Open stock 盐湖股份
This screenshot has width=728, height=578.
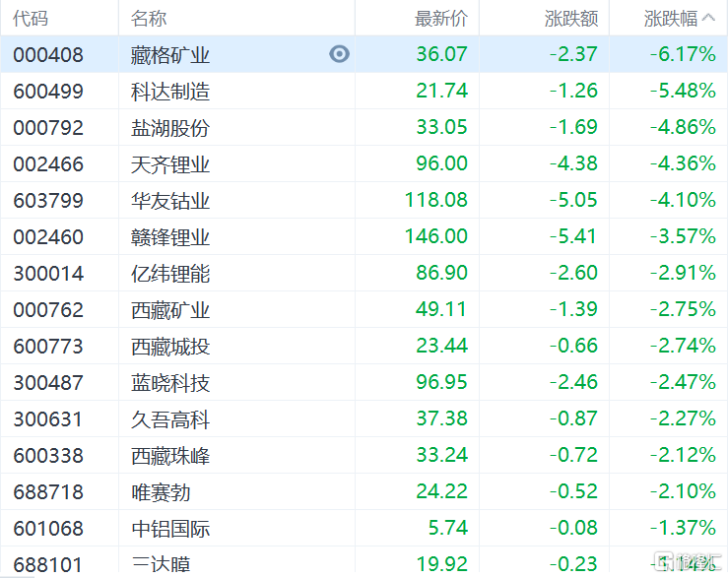tap(170, 128)
